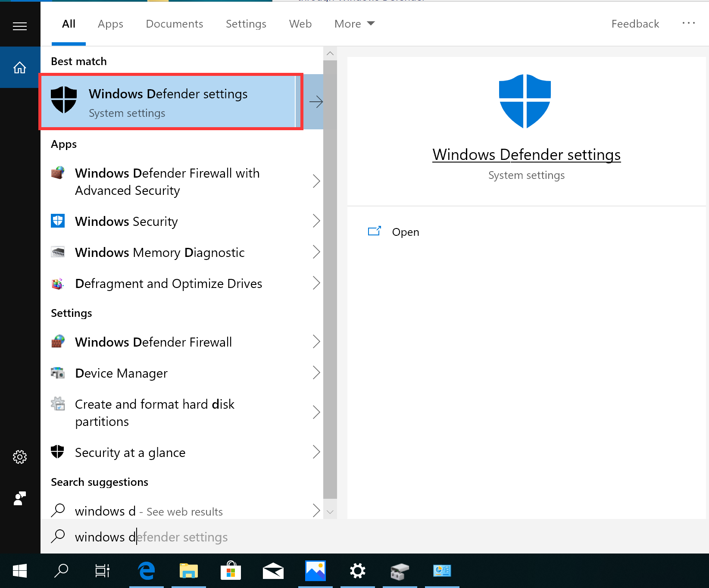Open Device Manager from Settings results
Image resolution: width=709 pixels, height=588 pixels.
tap(121, 373)
